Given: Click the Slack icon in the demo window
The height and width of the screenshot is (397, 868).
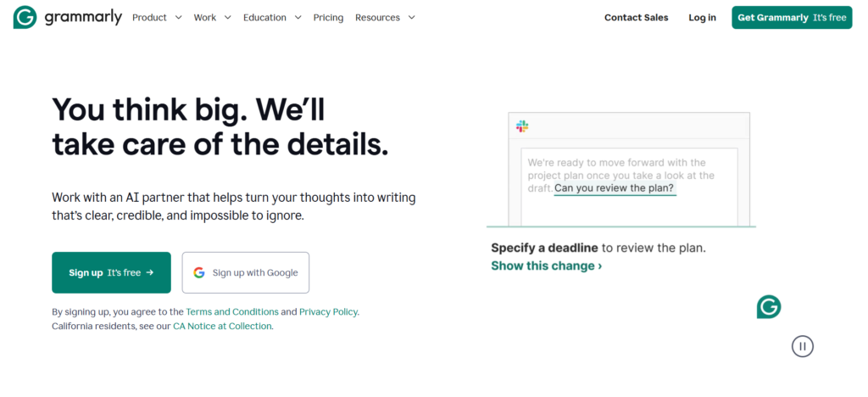Looking at the screenshot, I should point(522,126).
